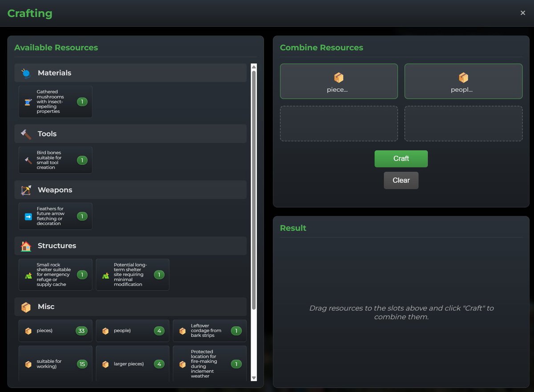Select the box icon on Misc header
Image resolution: width=534 pixels, height=392 pixels.
[25, 307]
